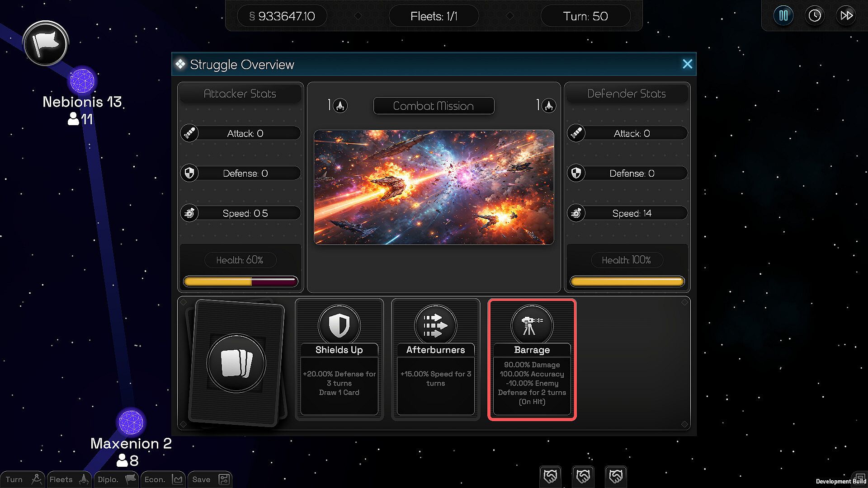868x488 pixels.
Task: Click the pause game speed button
Action: pyautogui.click(x=783, y=16)
